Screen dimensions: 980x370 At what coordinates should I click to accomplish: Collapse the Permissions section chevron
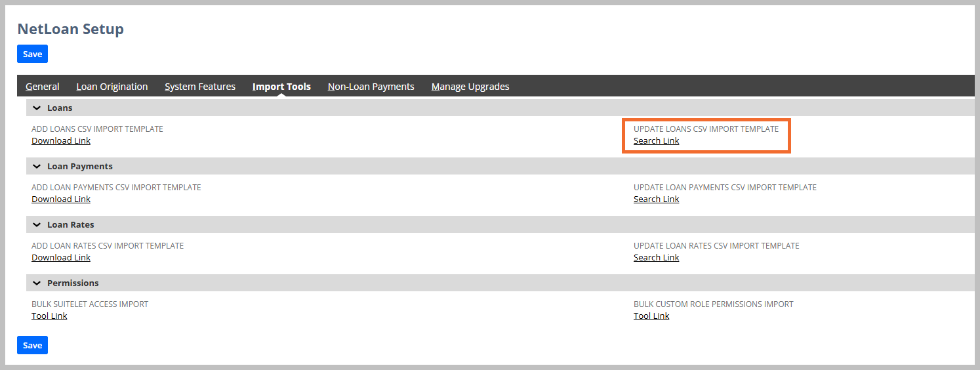pos(37,283)
